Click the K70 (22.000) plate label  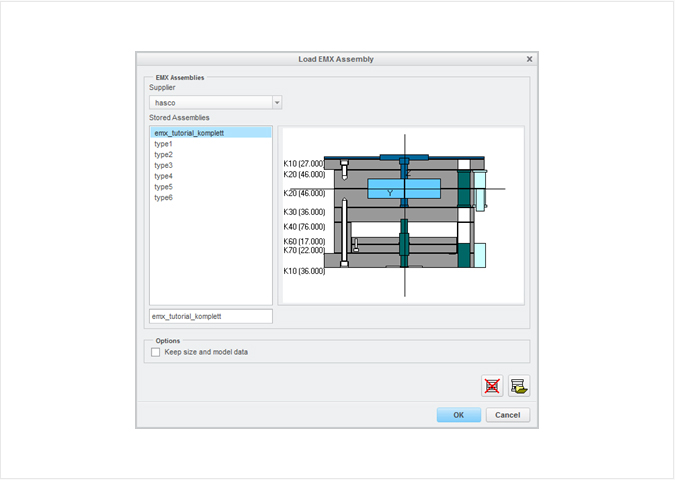point(304,250)
